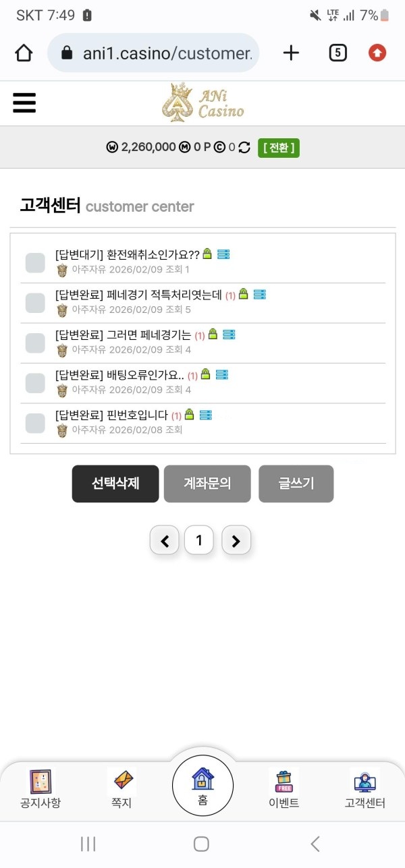Tick the checkbox beside 핀번호입니다
Viewport: 405px width, 868px height.
coord(35,423)
